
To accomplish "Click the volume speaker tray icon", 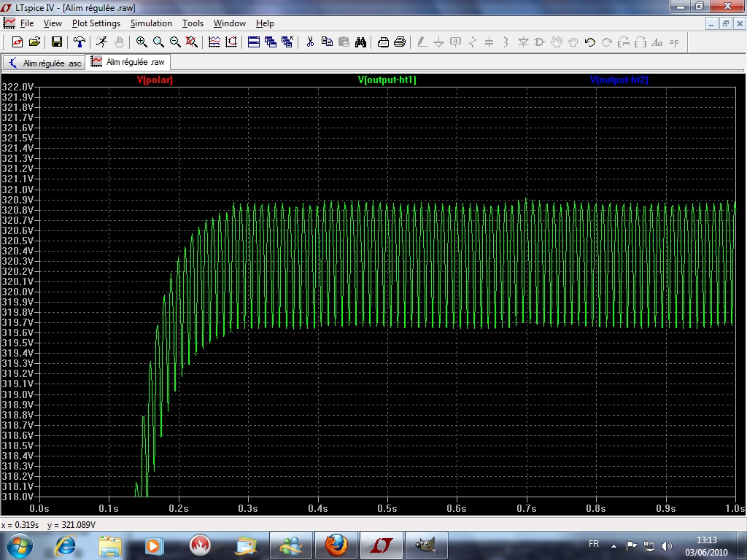I will (x=667, y=545).
